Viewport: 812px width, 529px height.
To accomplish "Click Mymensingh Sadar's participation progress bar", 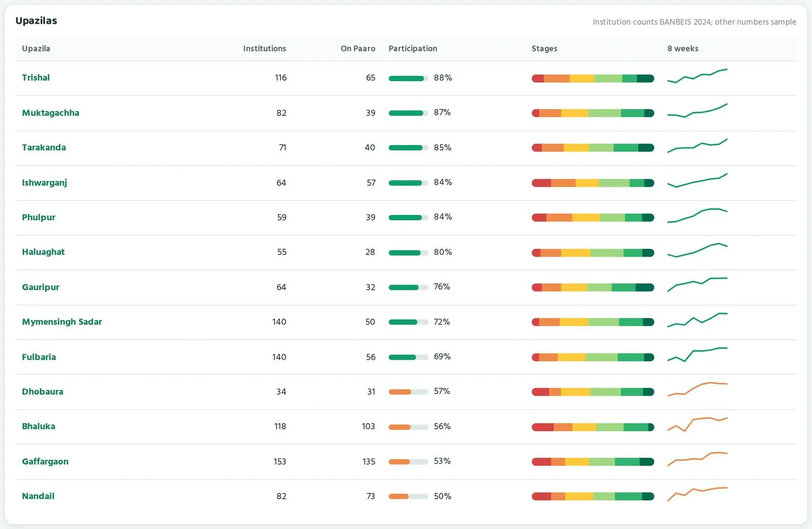I will tap(409, 322).
